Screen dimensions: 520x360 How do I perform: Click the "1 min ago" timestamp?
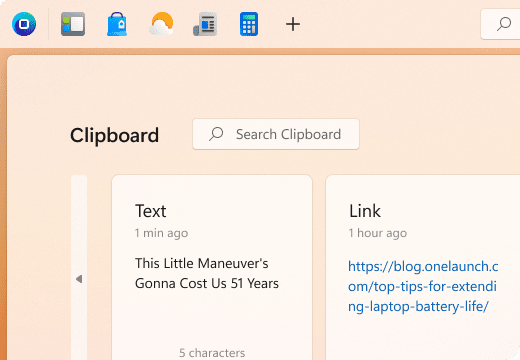coord(161,233)
